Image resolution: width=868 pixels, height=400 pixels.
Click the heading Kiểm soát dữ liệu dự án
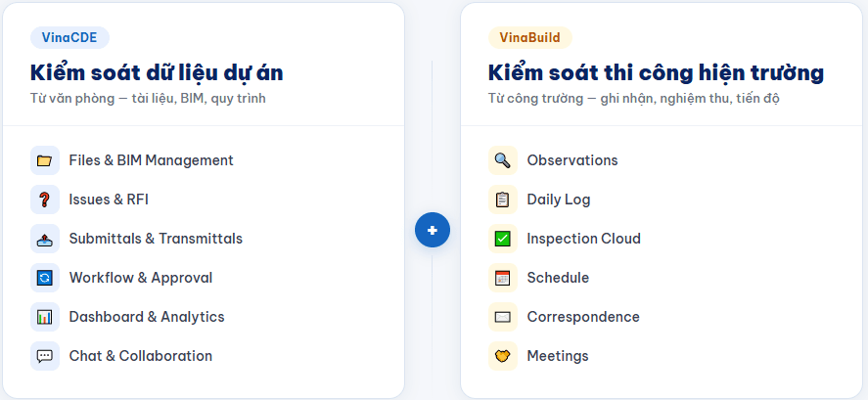coord(157,73)
